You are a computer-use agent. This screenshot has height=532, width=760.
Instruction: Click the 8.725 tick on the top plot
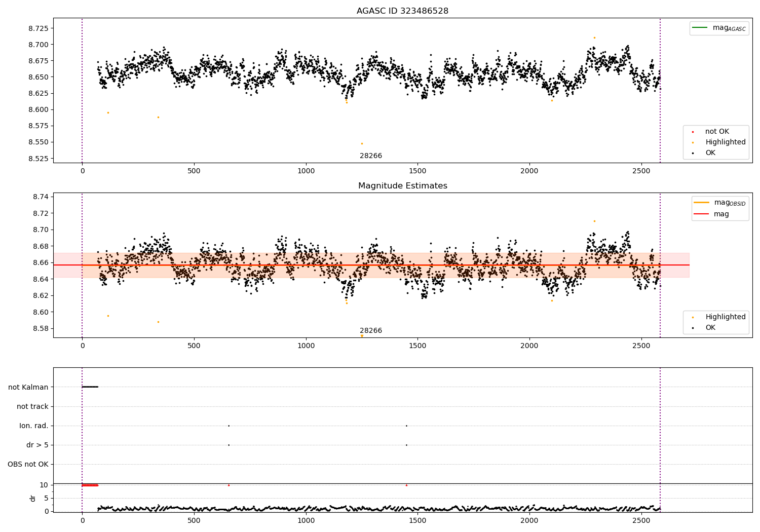click(x=39, y=28)
